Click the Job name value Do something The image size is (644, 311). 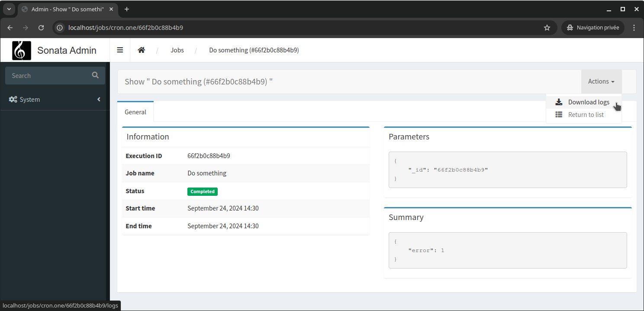pos(207,173)
